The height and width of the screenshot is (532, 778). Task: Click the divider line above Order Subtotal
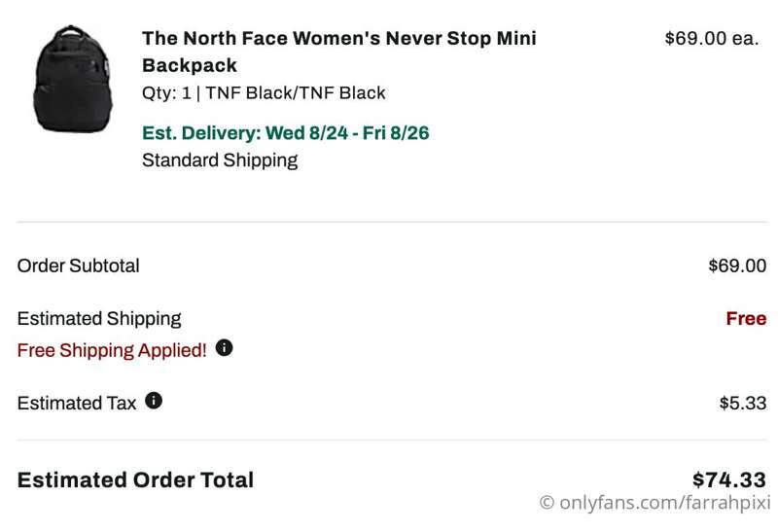[389, 222]
